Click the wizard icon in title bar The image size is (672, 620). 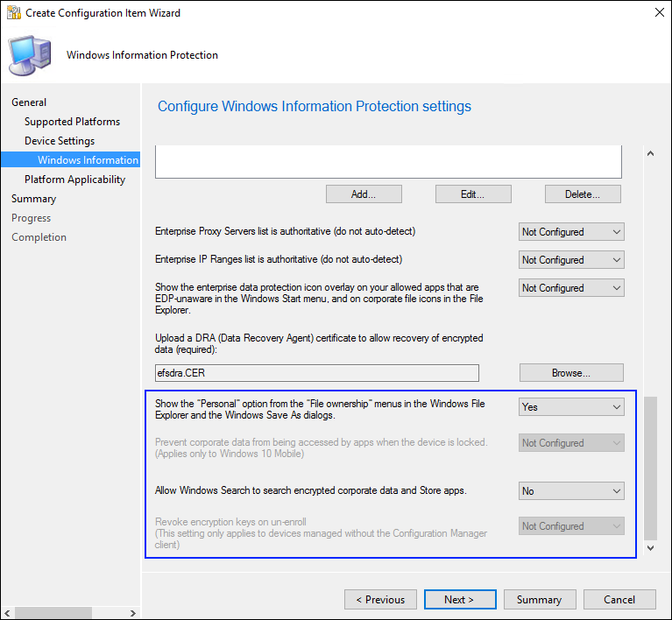pos(13,13)
